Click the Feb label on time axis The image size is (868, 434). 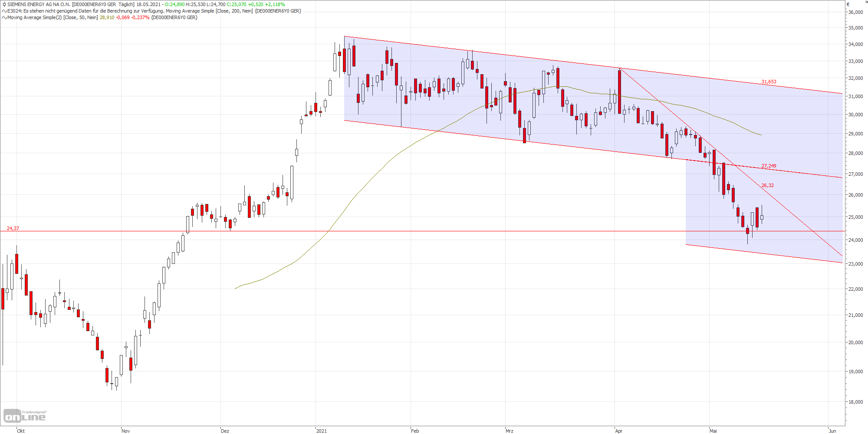click(x=415, y=431)
